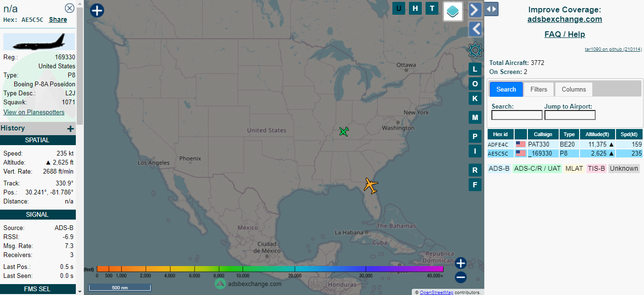Screen dimensions: 644x295
Task: Open tar1090 on github link
Action: tap(613, 49)
